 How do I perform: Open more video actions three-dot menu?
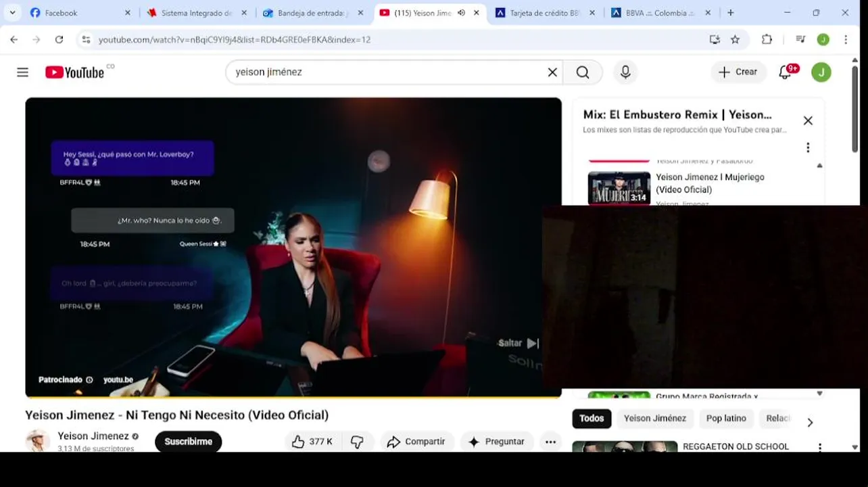pyautogui.click(x=550, y=442)
